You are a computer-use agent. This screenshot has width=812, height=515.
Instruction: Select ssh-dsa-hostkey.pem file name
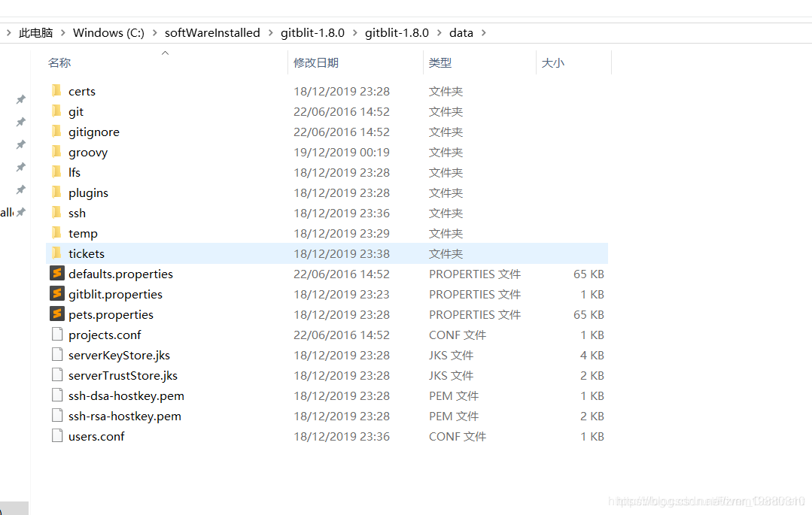pyautogui.click(x=126, y=396)
